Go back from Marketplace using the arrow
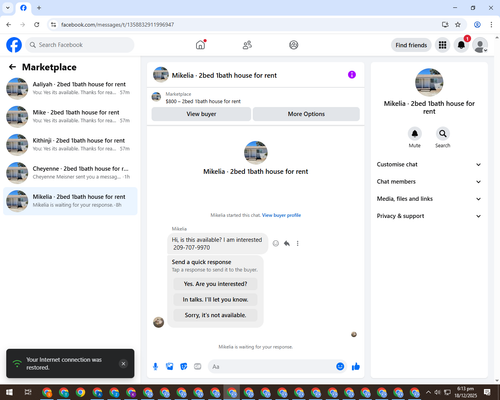The height and width of the screenshot is (400, 500). click(12, 67)
